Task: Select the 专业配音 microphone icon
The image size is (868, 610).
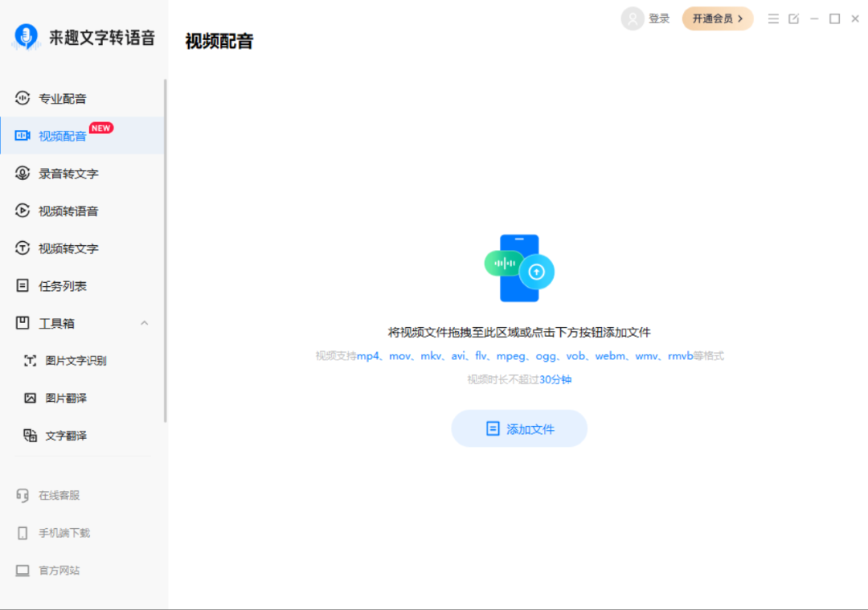Action: pyautogui.click(x=23, y=98)
